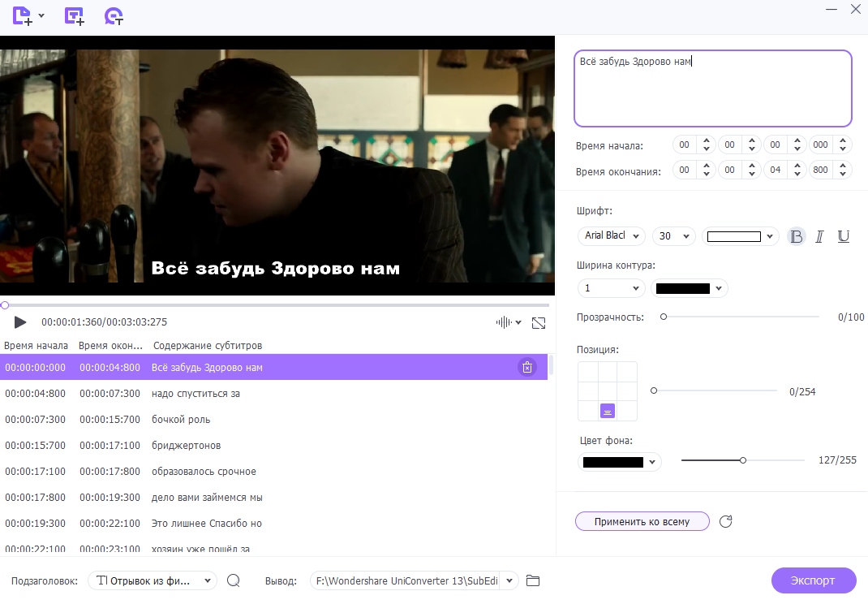Play the video preview

[x=20, y=322]
